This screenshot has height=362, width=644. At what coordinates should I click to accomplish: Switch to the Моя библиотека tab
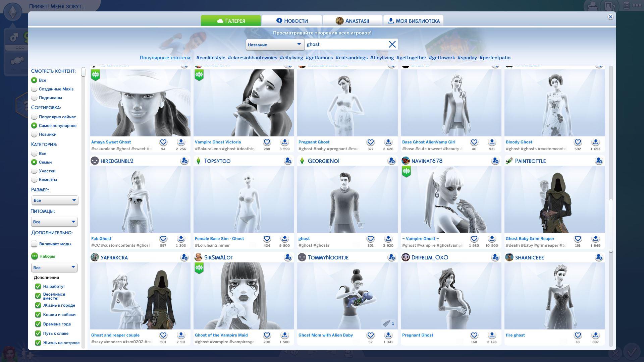pos(413,21)
